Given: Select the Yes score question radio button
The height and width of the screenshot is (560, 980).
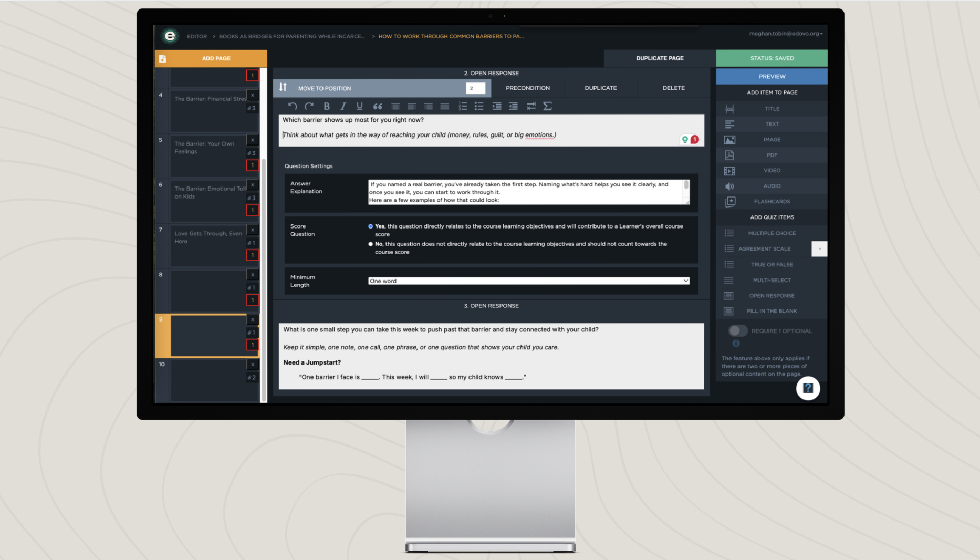Looking at the screenshot, I should [x=371, y=226].
